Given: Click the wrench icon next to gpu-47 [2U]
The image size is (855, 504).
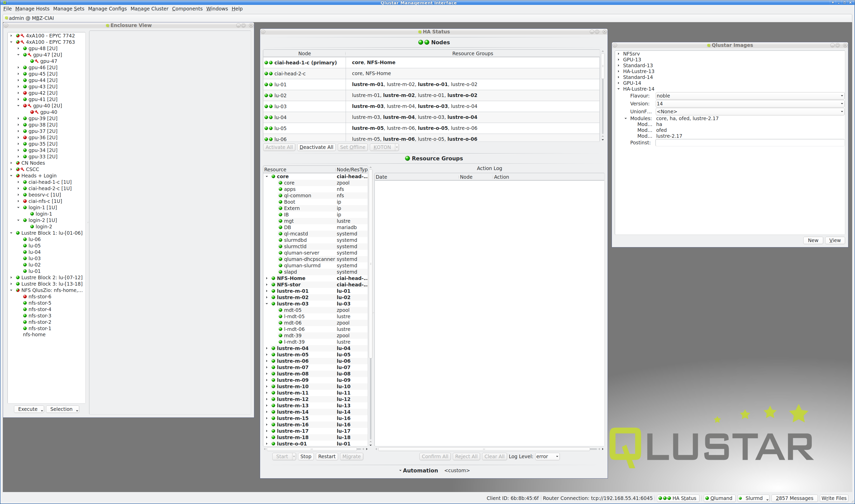Looking at the screenshot, I should pyautogui.click(x=30, y=55).
